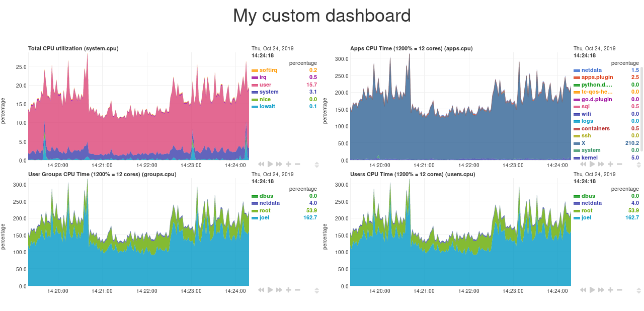Click the User Groups CPU Time (groups.cpu) title

[102, 175]
